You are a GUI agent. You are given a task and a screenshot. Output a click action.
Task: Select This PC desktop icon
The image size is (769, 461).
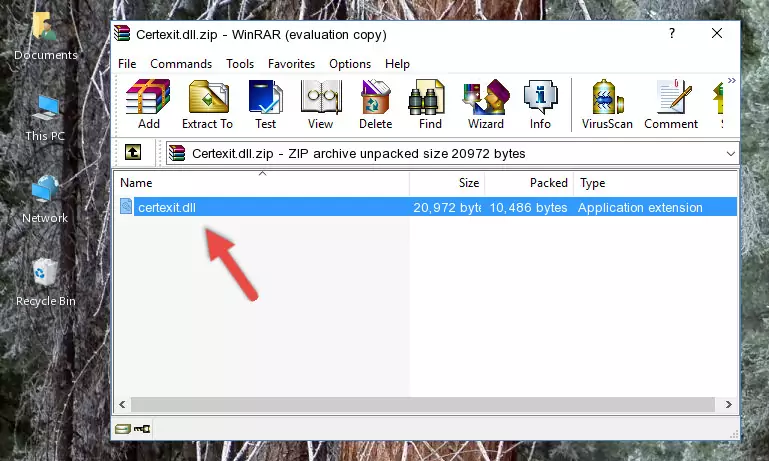pos(45,119)
